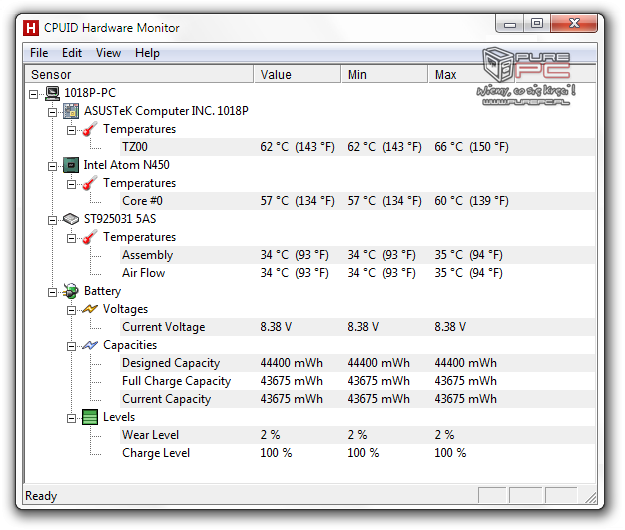Viewport: 625px width, 530px height.
Task: Collapse the Temperatures node under ASUSTeK
Action: 71,130
